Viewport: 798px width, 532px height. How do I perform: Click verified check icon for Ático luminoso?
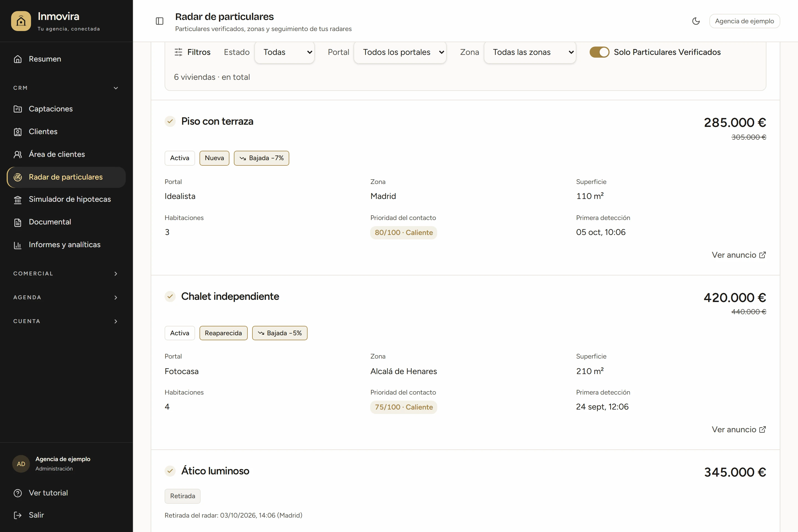(x=170, y=471)
